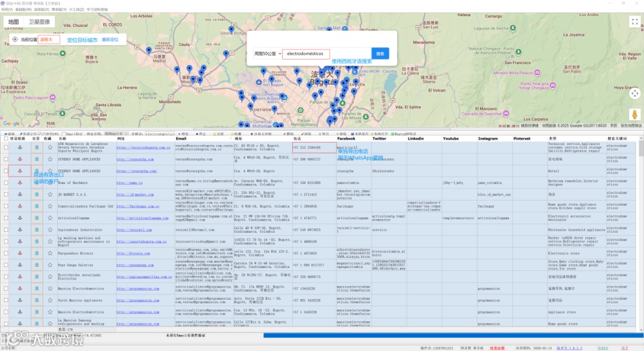Click the WhatsApp验证 toolbar button
This screenshot has width=644, height=351.
point(404,134)
